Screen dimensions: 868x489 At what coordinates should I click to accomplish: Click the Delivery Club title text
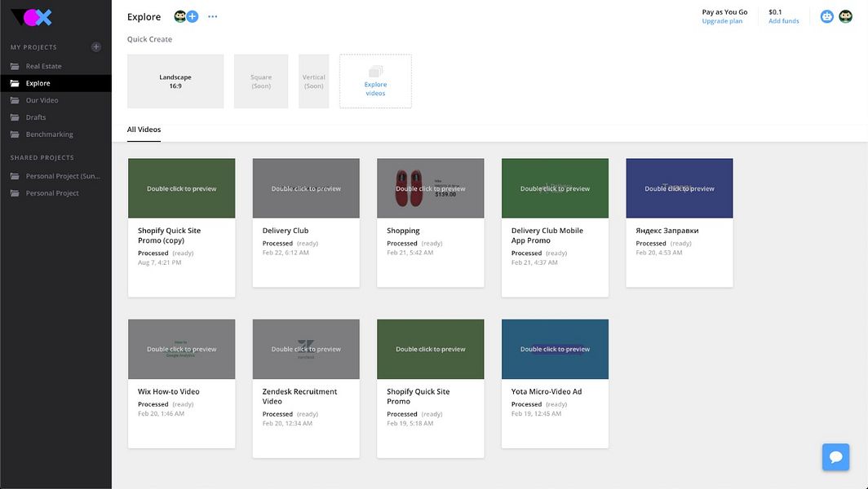point(285,231)
